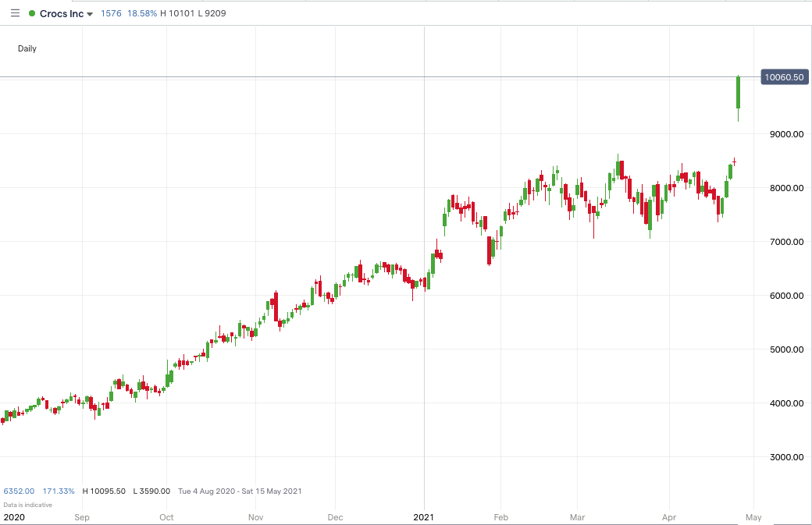812x525 pixels.
Task: Click the 2020 label on time axis
Action: pos(13,517)
